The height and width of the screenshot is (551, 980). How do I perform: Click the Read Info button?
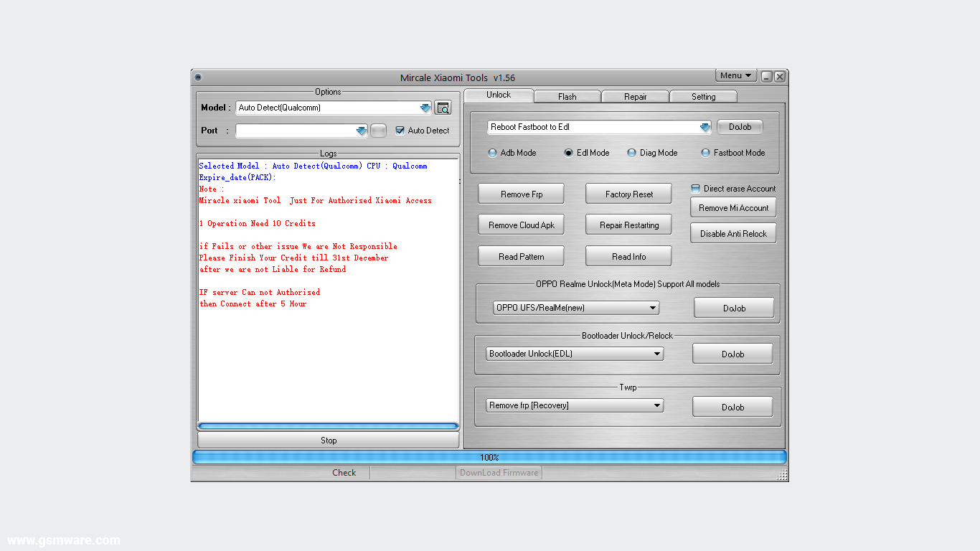629,257
